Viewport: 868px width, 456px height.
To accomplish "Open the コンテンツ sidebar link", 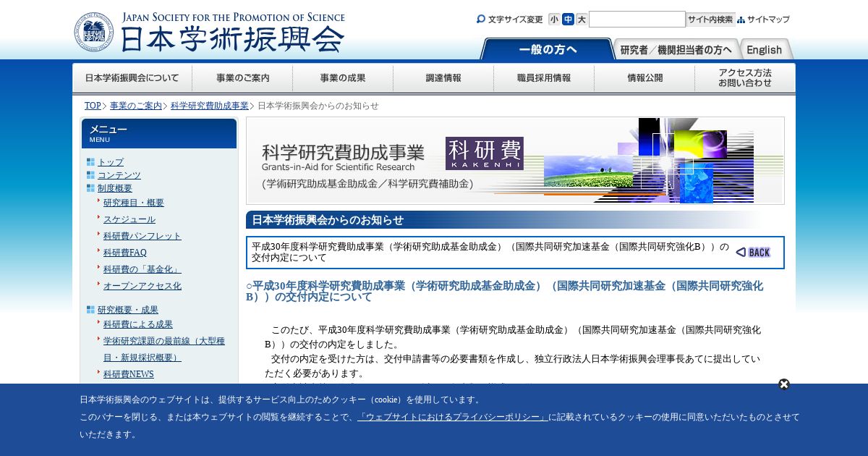I will tap(119, 175).
